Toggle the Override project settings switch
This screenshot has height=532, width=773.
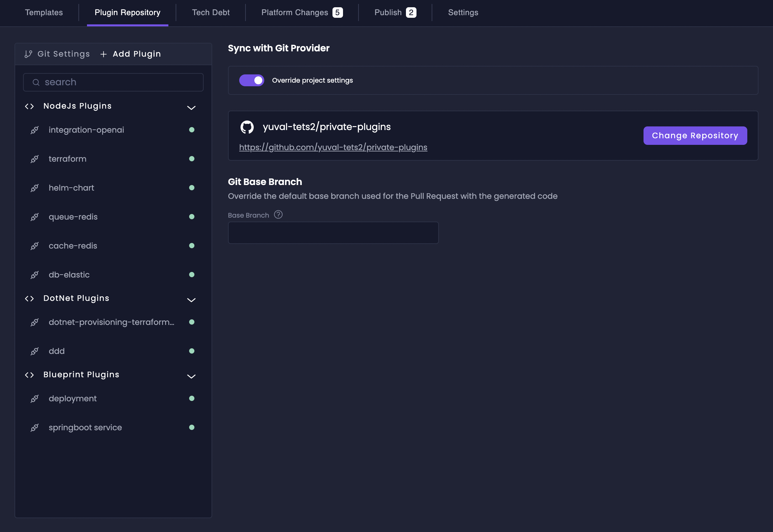tap(251, 80)
